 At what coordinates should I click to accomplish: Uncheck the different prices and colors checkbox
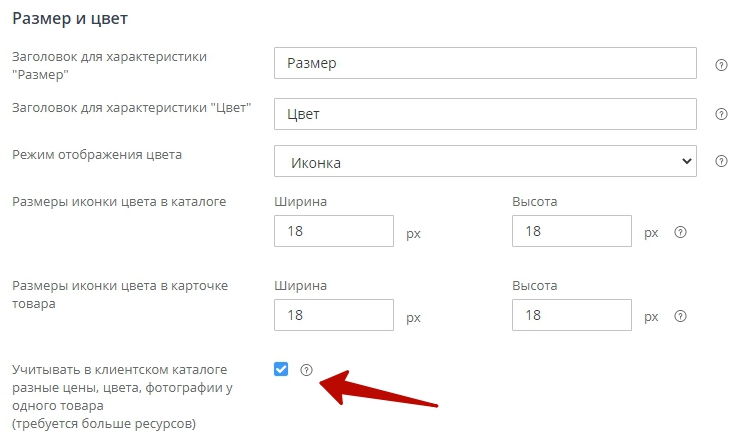pyautogui.click(x=281, y=370)
